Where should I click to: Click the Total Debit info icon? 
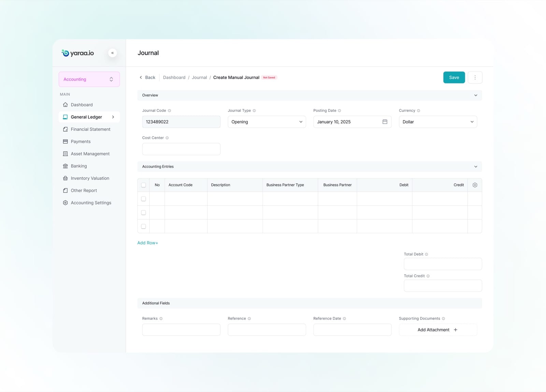(x=427, y=254)
